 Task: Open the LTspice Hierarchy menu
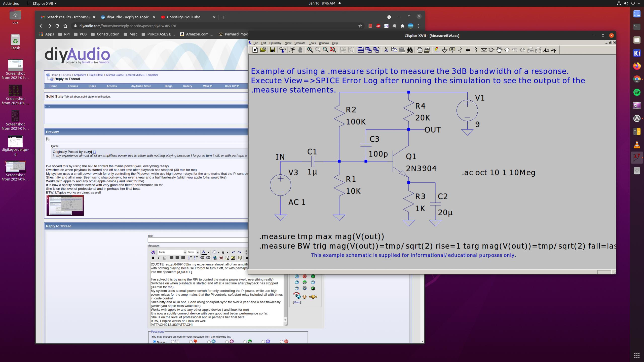click(275, 43)
